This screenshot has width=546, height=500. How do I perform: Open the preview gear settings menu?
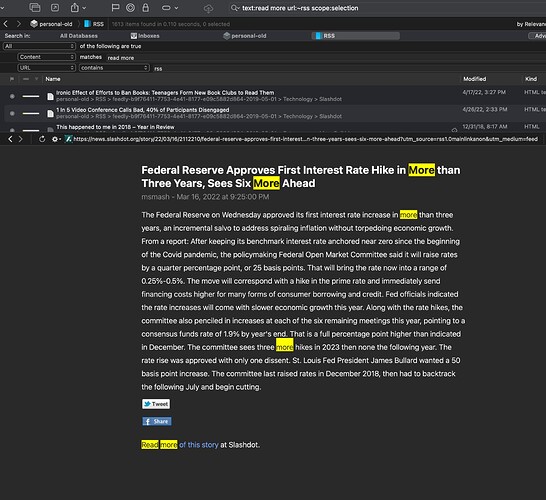56,139
